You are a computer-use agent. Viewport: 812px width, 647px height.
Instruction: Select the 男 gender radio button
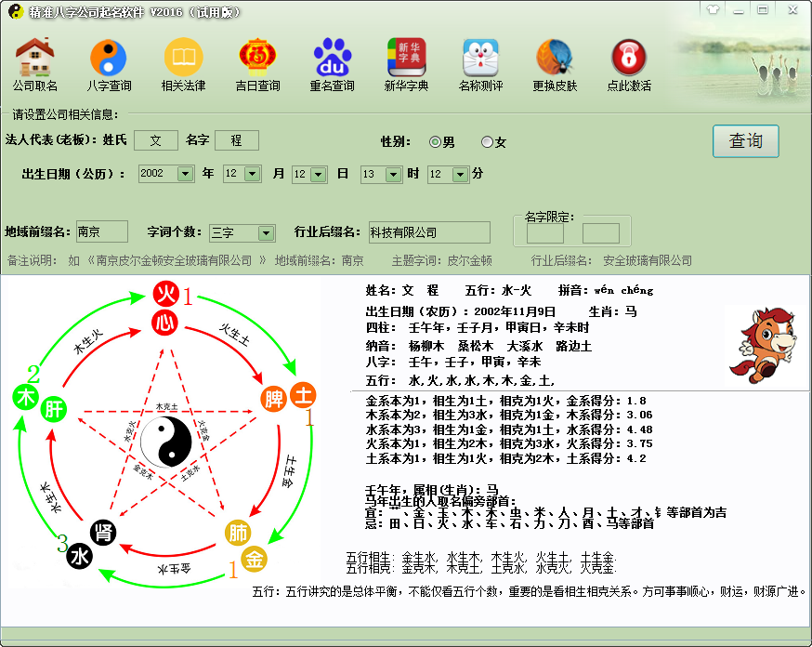click(x=435, y=142)
